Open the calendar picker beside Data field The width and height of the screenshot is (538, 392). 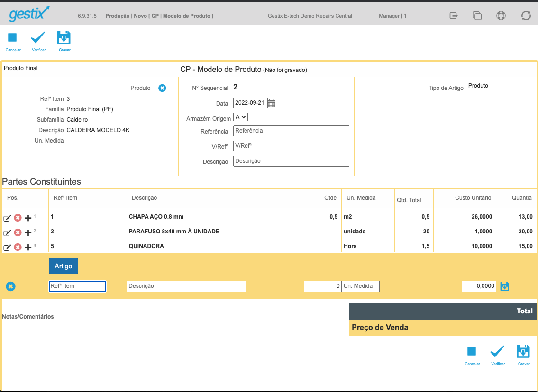pos(272,103)
